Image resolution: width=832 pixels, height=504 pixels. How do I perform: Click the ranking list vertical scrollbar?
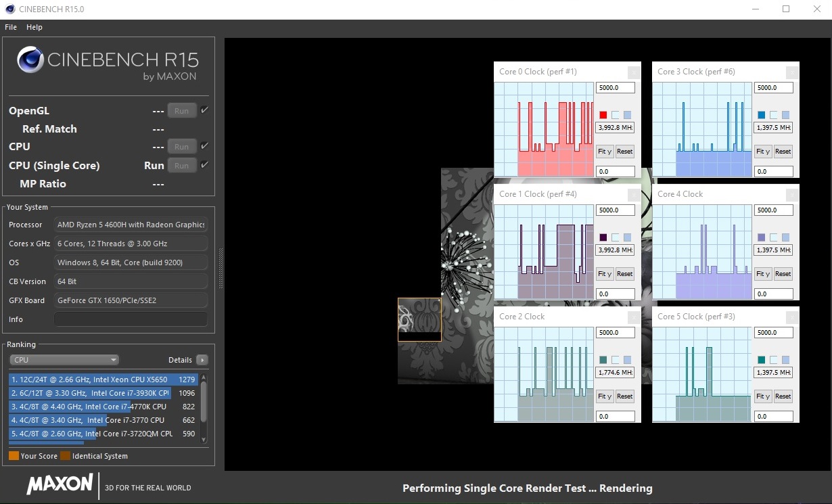coord(204,408)
